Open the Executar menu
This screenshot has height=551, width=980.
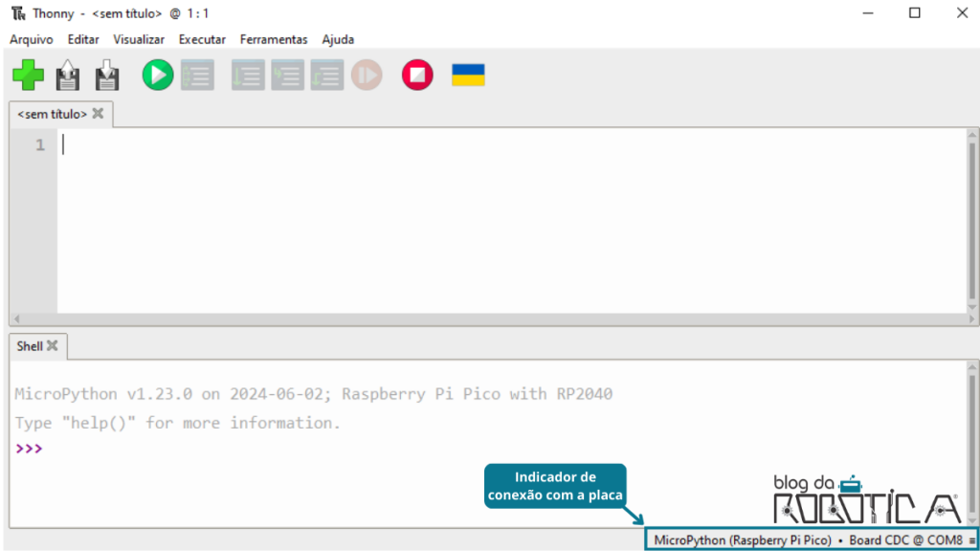(202, 39)
